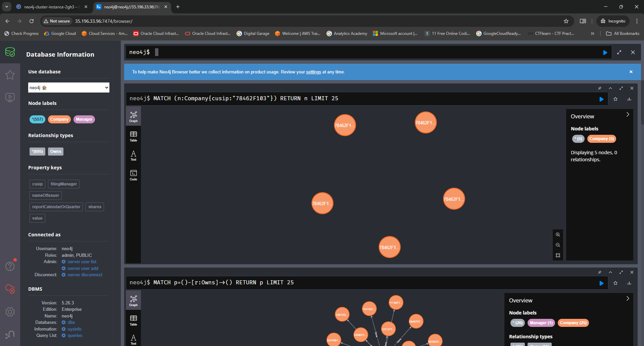Screen dimensions: 644x346
Task: Dismiss the blue usage-data notification banner
Action: (x=631, y=72)
